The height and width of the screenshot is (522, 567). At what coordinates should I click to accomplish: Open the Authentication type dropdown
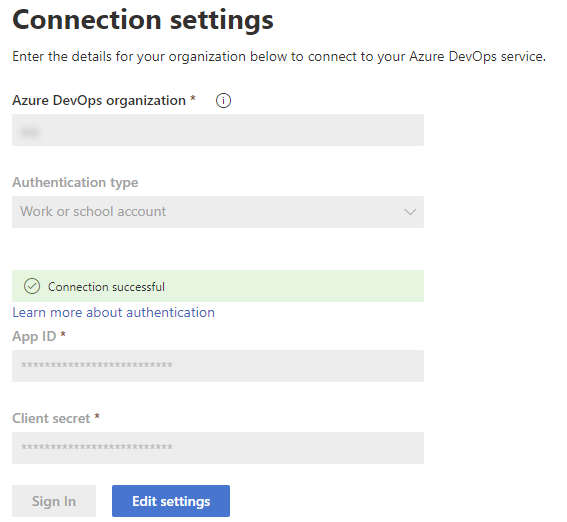218,212
